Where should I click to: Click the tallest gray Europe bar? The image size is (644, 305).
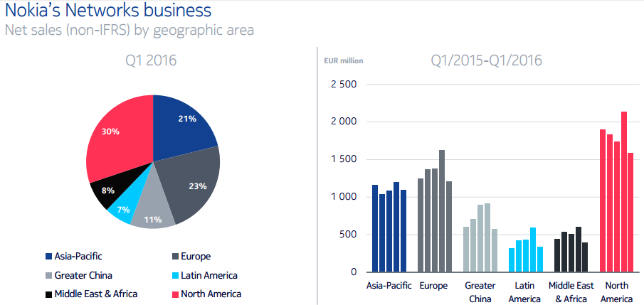(441, 211)
